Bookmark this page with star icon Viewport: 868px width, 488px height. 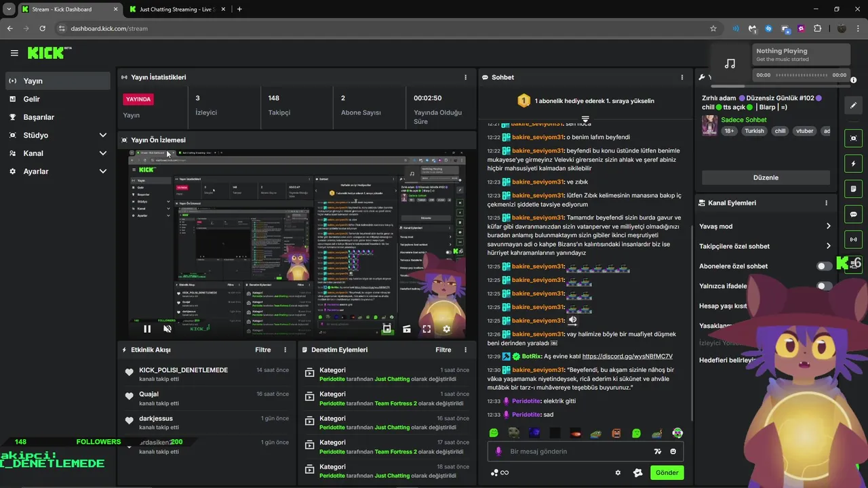(713, 28)
